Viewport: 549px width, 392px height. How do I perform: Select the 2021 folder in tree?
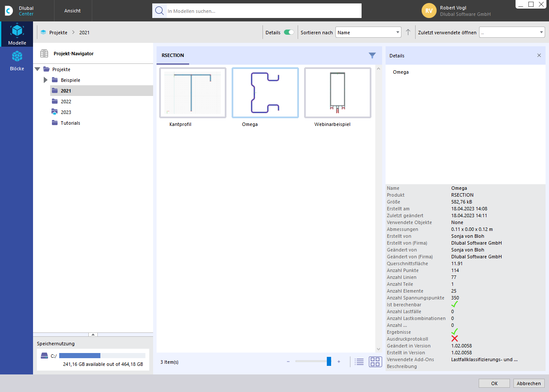point(102,91)
